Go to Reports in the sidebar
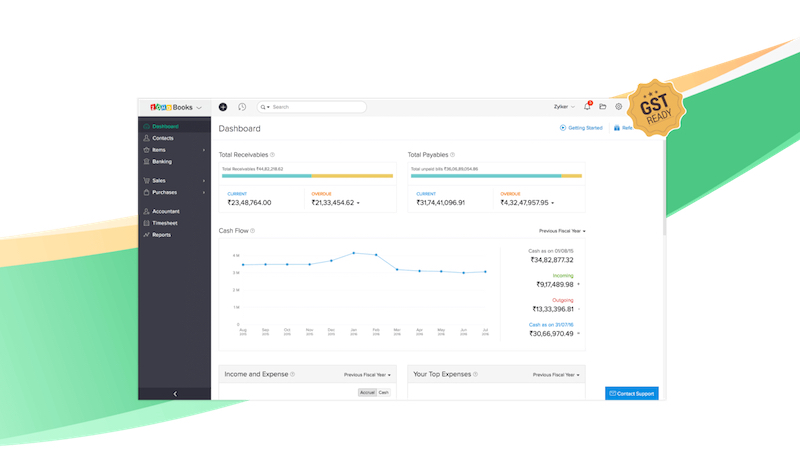The width and height of the screenshot is (800, 450). [x=161, y=235]
